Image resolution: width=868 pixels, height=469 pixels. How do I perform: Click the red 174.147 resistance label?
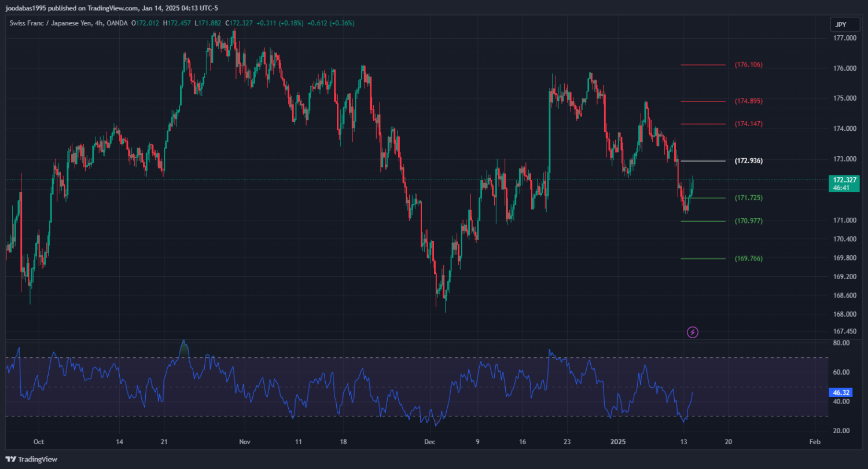(x=748, y=124)
